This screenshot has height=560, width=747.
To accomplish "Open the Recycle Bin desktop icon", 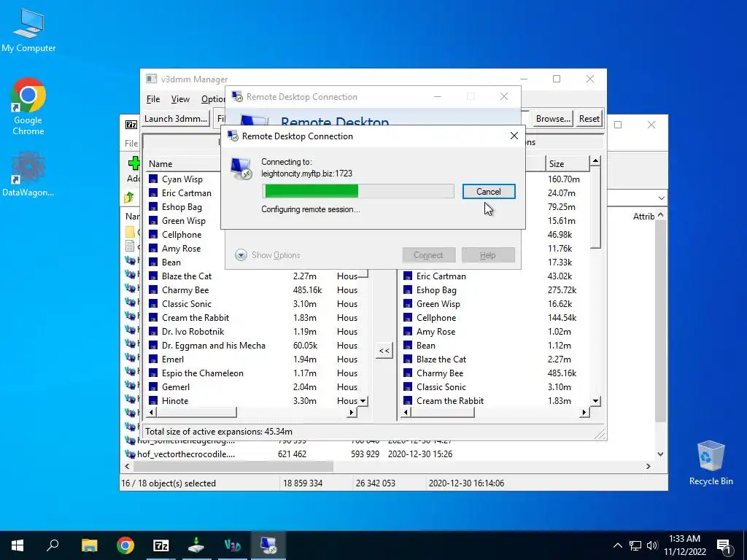I will [711, 462].
